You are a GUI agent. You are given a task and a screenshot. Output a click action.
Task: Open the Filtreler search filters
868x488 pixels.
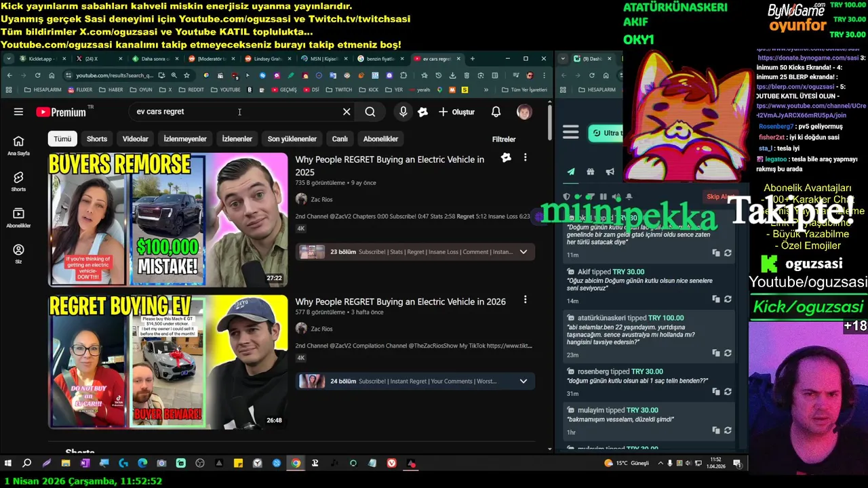(x=504, y=139)
